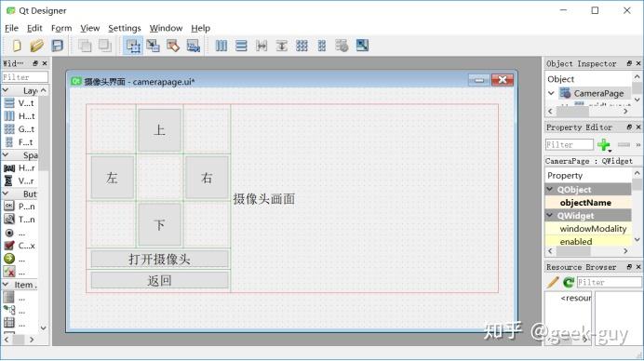Apply Lay Out Vertically in Splitter
The height and width of the screenshot is (361, 644).
(281, 46)
